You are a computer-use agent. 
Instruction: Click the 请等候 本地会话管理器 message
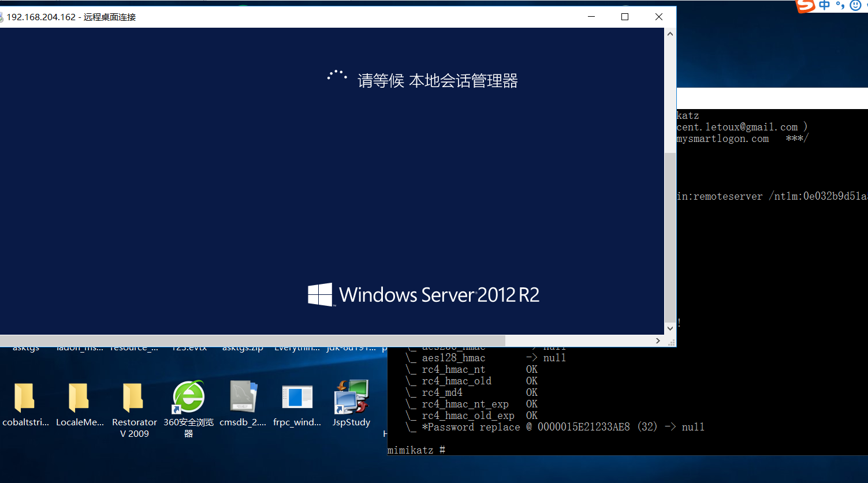[438, 81]
